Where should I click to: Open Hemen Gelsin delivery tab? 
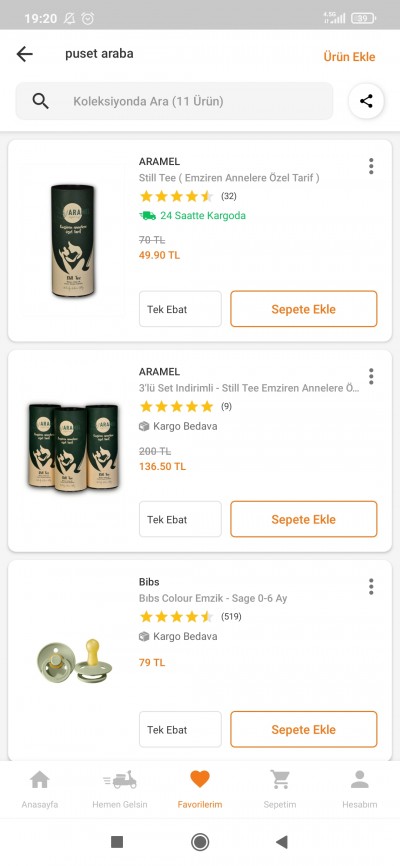120,789
